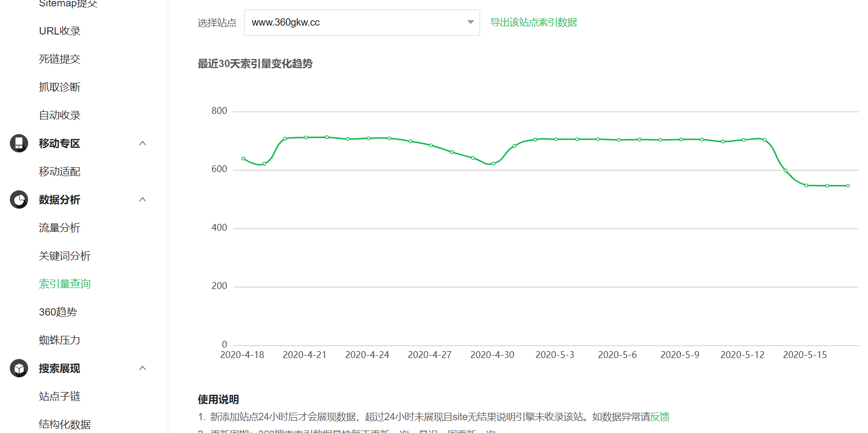Image resolution: width=868 pixels, height=433 pixels.
Task: Select 索引量查询 in sidebar
Action: point(65,284)
